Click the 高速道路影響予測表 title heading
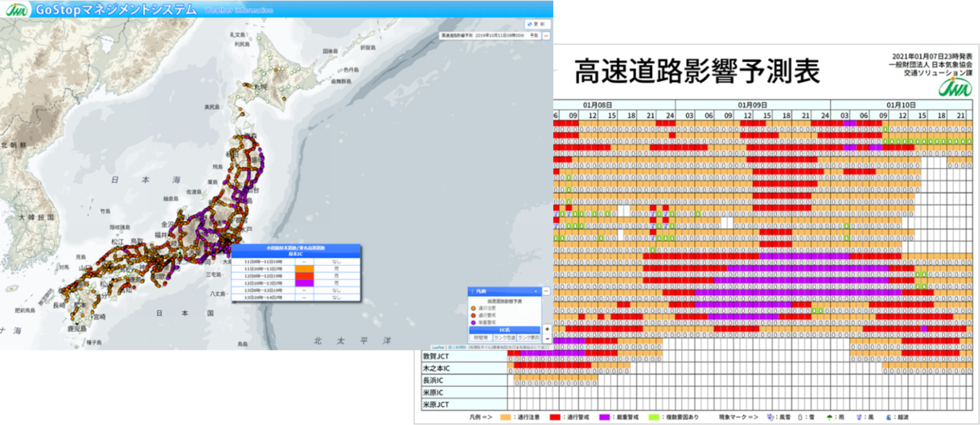The height and width of the screenshot is (425, 980). tap(697, 71)
